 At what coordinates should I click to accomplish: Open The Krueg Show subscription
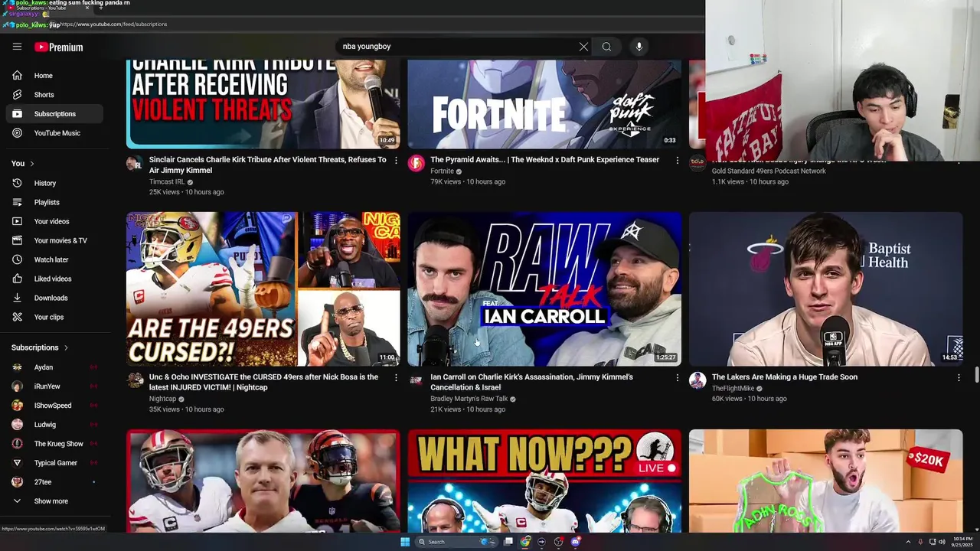(54, 444)
